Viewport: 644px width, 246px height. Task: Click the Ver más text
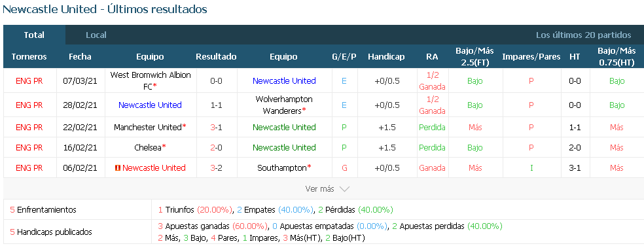pos(319,189)
